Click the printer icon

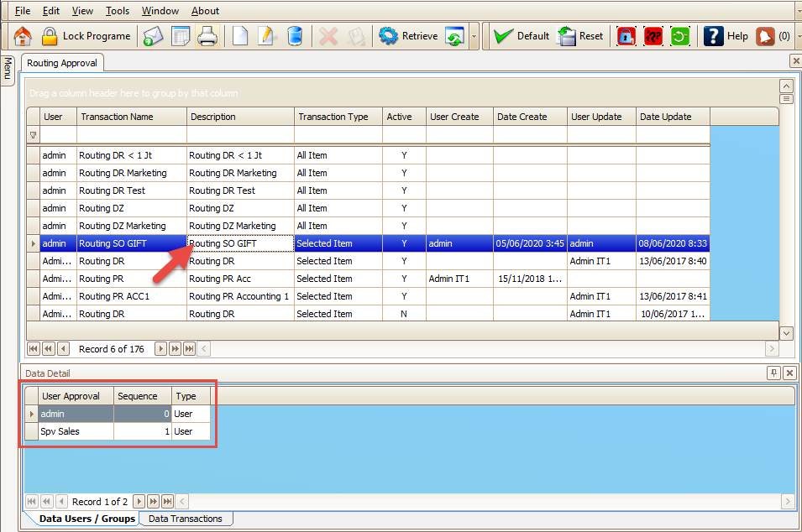[x=207, y=36]
